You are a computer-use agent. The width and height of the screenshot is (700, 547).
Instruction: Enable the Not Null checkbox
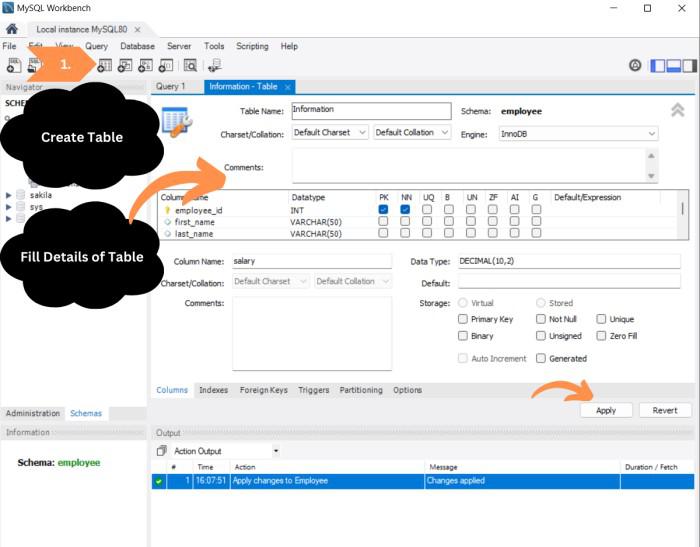[541, 319]
